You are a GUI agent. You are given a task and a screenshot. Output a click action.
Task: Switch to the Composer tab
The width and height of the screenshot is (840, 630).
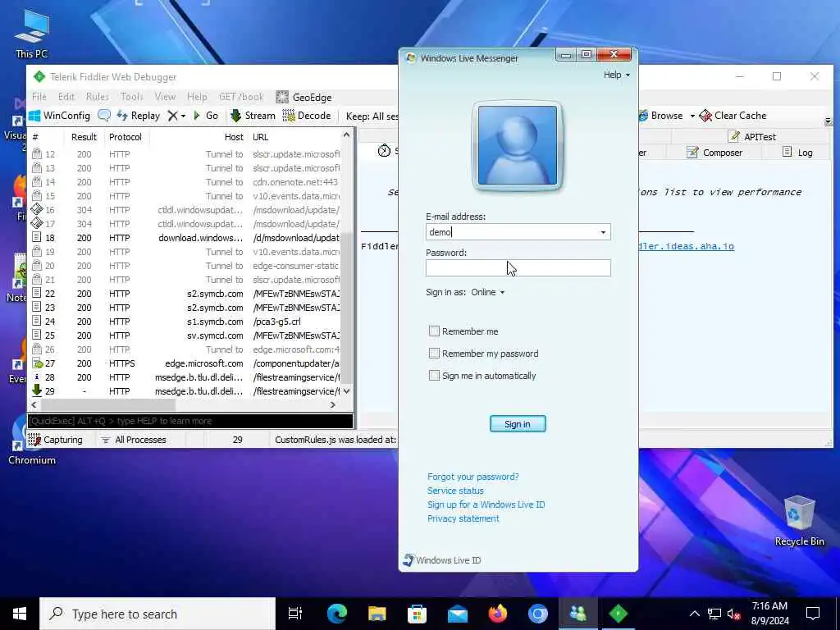click(714, 153)
